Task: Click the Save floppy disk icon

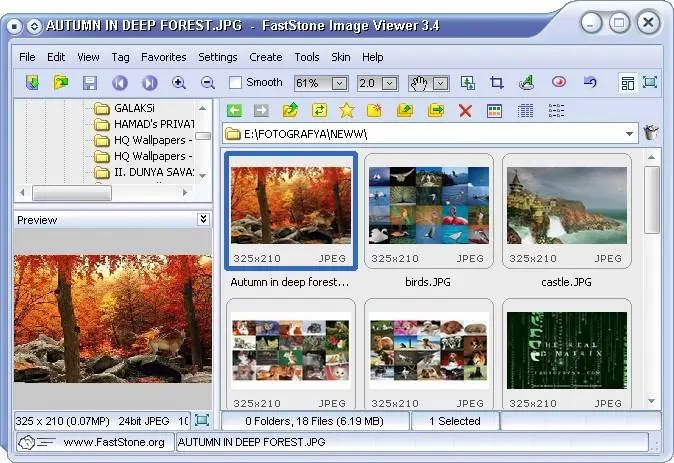Action: tap(89, 83)
